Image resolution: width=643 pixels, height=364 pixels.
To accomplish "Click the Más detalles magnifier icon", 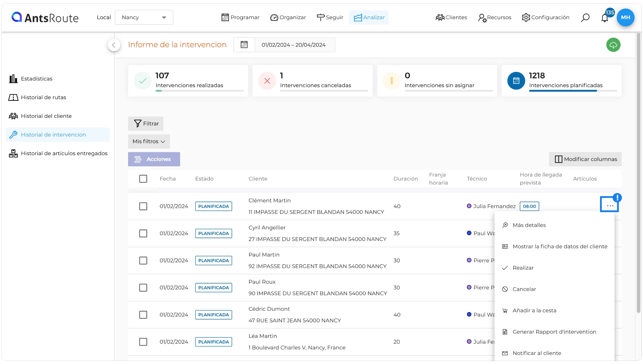I will click(505, 225).
